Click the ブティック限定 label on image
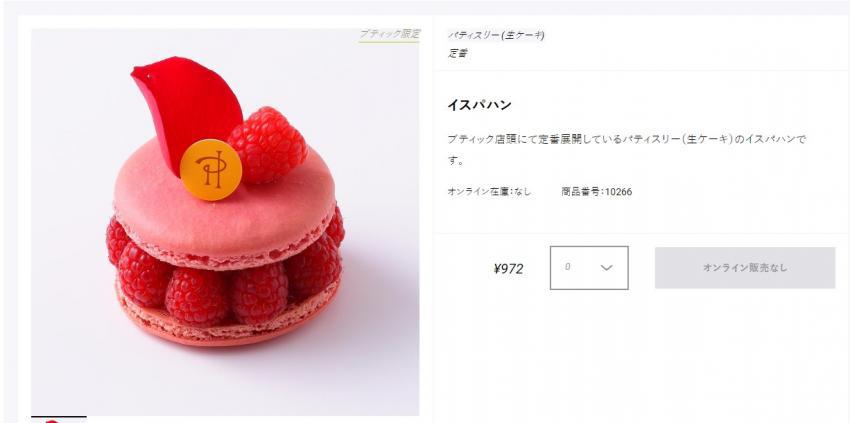This screenshot has height=423, width=850. tap(389, 34)
